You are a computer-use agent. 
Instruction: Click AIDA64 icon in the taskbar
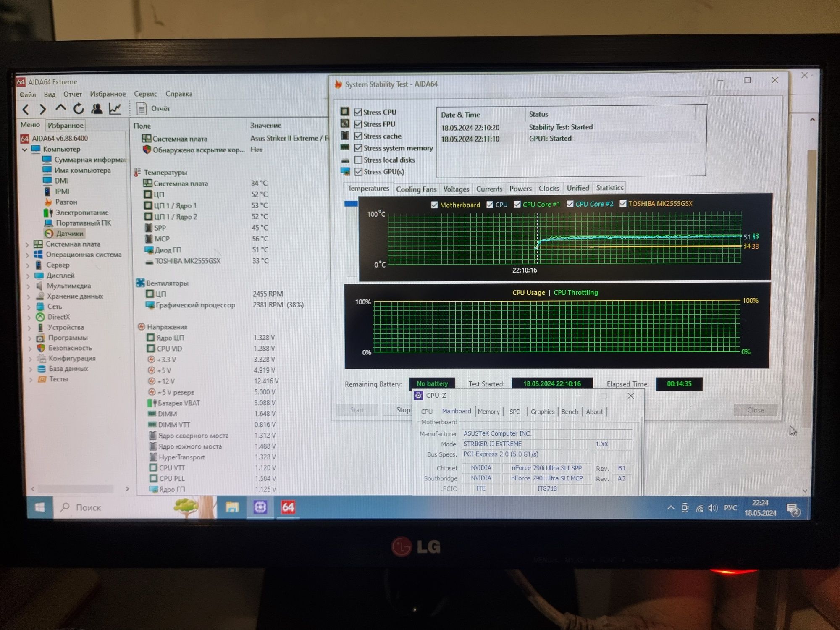tap(288, 507)
